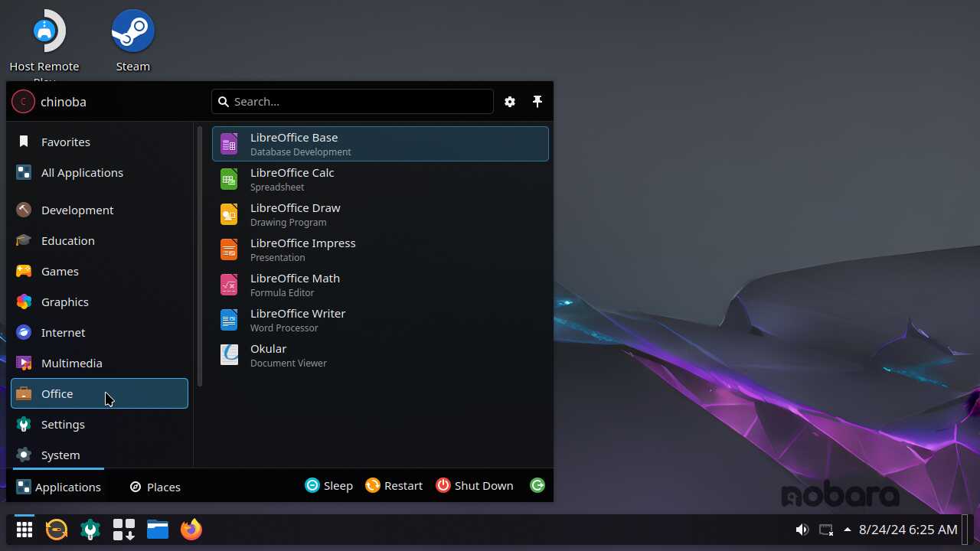
Task: Select the System category
Action: [x=100, y=455]
